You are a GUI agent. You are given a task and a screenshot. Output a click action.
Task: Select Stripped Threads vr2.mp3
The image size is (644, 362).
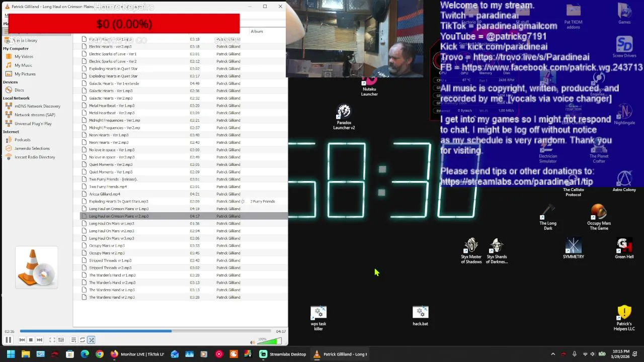[x=184, y=268]
